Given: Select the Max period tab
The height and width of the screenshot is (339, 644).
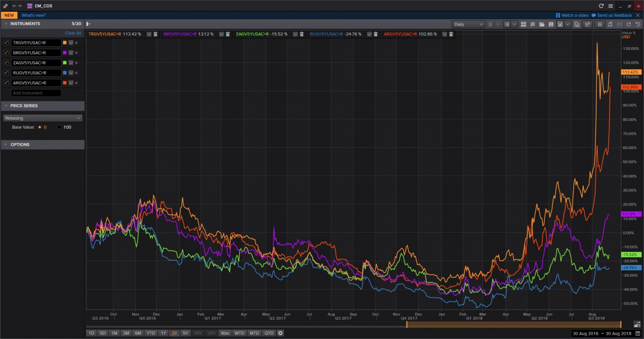Looking at the screenshot, I should [225, 333].
